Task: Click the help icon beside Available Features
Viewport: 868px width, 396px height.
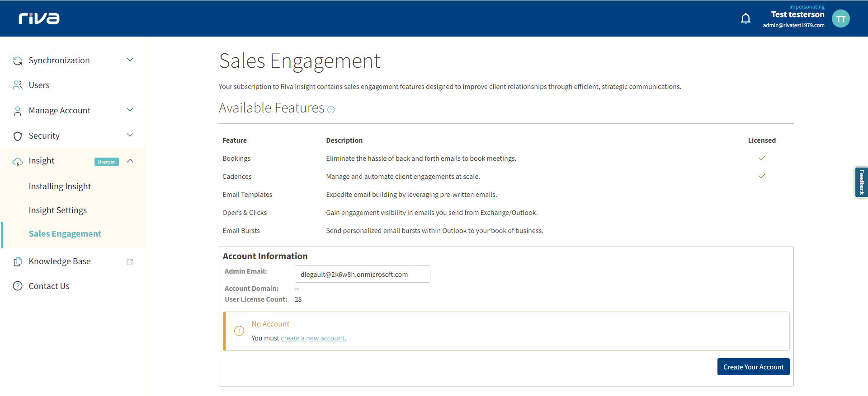Action: [331, 110]
